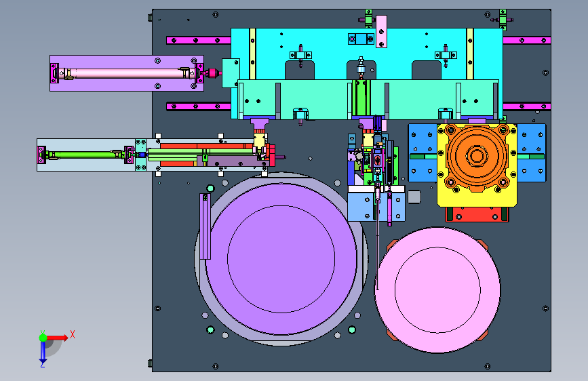Select the middle-left magenta guide rail
The width and height of the screenshot is (588, 381).
(x=199, y=106)
